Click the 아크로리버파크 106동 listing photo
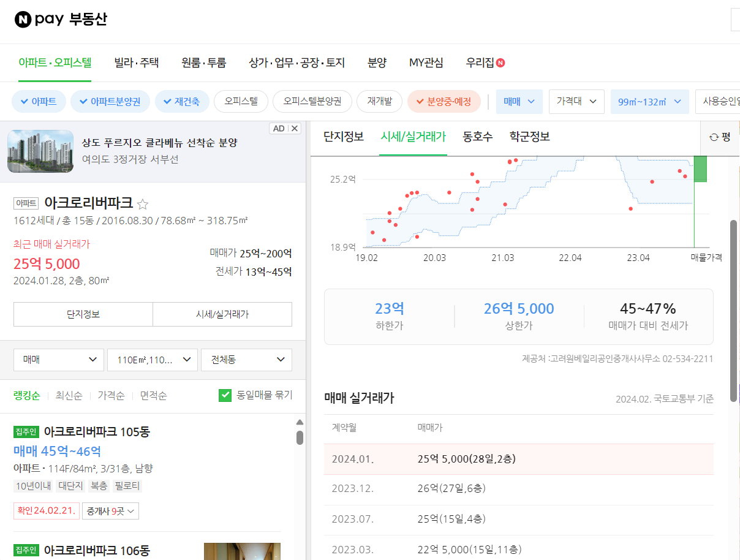Screen dimensions: 740x560 pyautogui.click(x=242, y=550)
